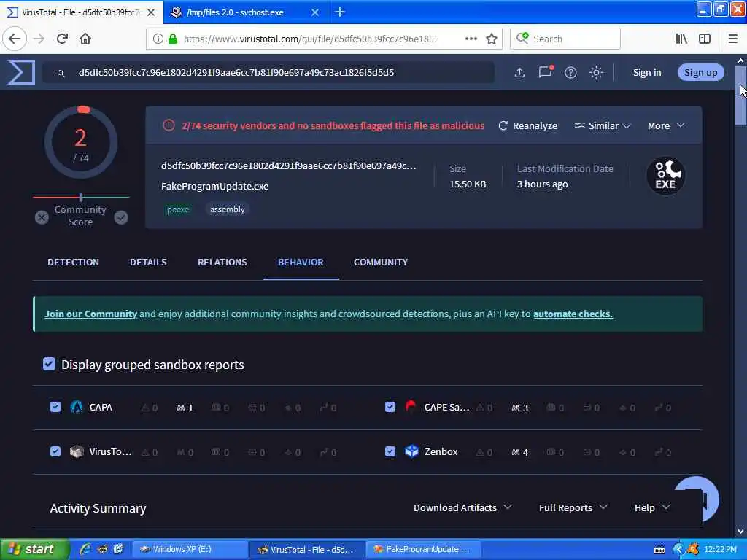747x560 pixels.
Task: Switch to the COMMUNITY tab
Action: 381,262
